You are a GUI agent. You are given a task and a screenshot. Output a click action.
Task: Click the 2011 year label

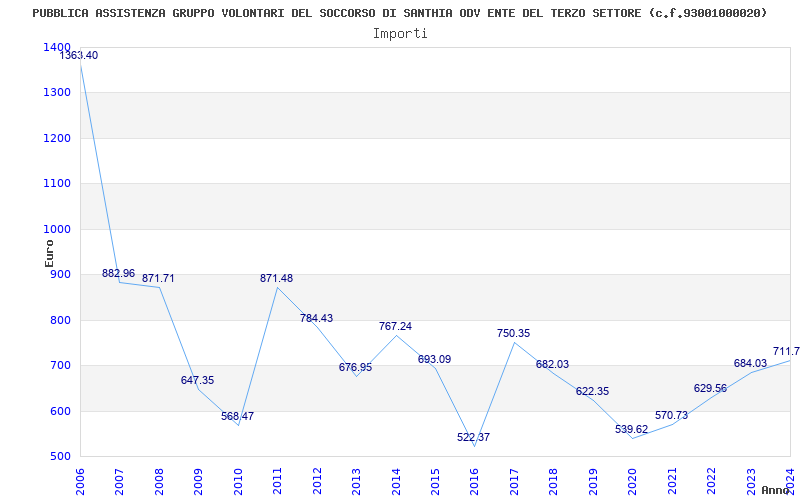[277, 482]
